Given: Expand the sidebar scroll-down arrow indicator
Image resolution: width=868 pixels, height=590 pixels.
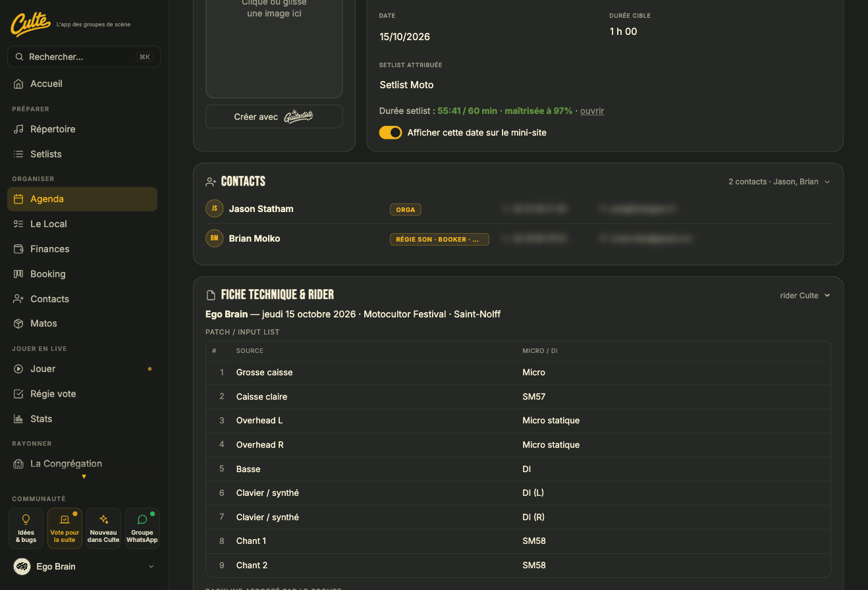Looking at the screenshot, I should click(x=84, y=477).
